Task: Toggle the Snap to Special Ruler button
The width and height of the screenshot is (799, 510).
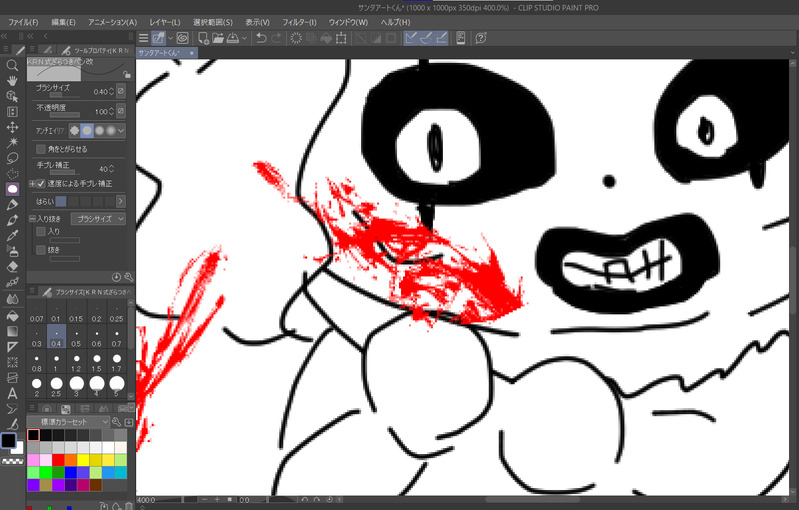Action: pos(426,38)
